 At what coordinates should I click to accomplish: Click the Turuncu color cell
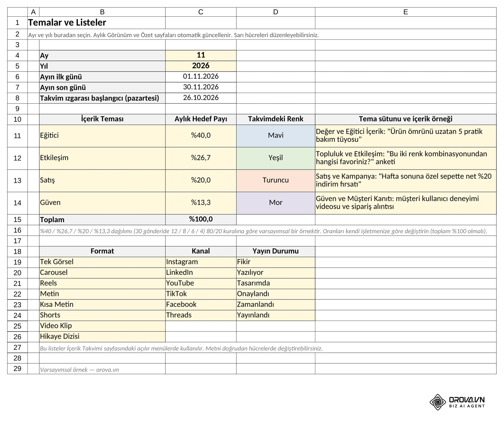(x=276, y=181)
